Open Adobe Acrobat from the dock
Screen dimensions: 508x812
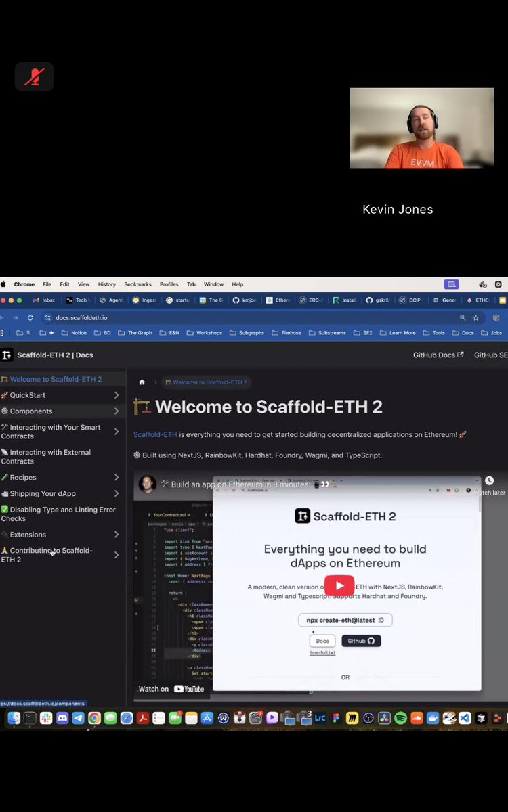click(x=143, y=719)
